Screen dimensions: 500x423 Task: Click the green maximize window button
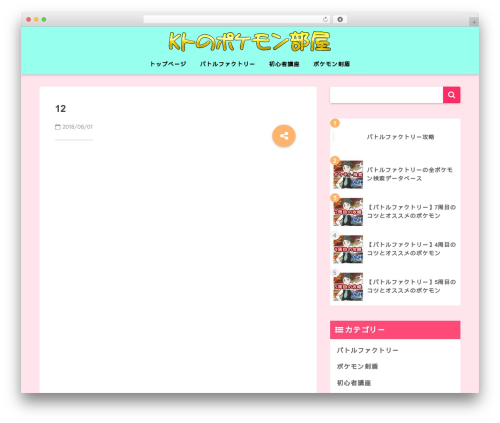pyautogui.click(x=44, y=19)
